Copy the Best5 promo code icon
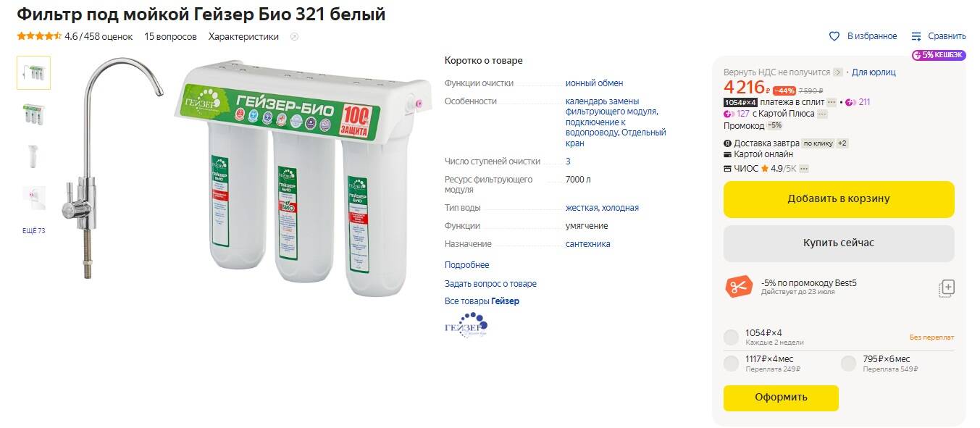Screen dimensions: 980x428 pos(947,288)
